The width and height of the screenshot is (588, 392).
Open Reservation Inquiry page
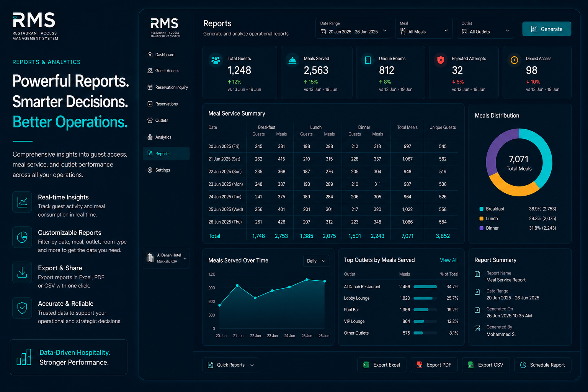(166, 87)
